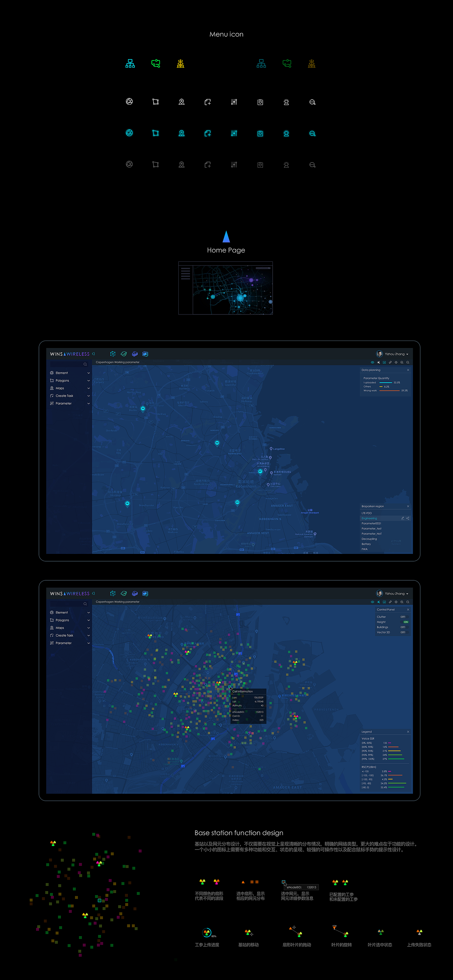
Task: Click the search magnifier in Data planning screen sidebar
Action: 85,365
